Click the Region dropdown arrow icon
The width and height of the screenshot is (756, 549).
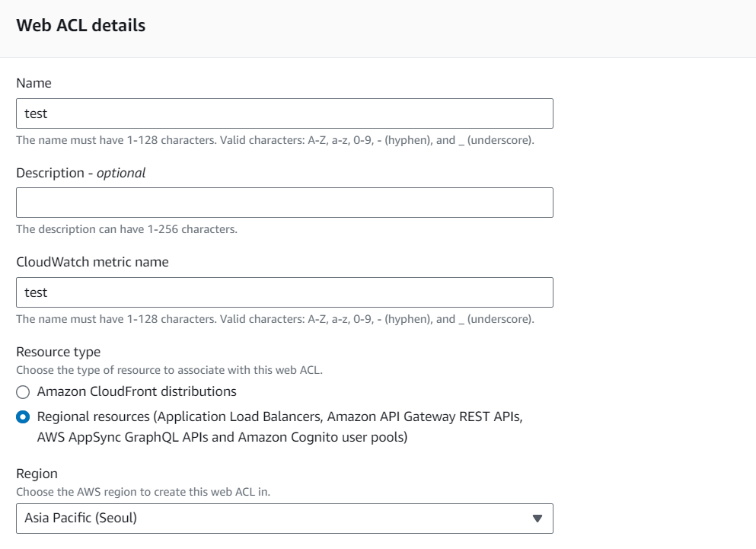click(537, 519)
